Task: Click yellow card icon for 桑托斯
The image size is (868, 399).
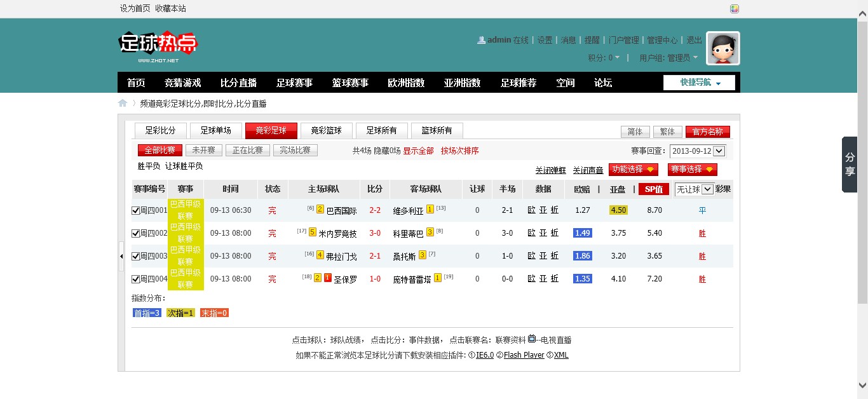Action: click(423, 255)
